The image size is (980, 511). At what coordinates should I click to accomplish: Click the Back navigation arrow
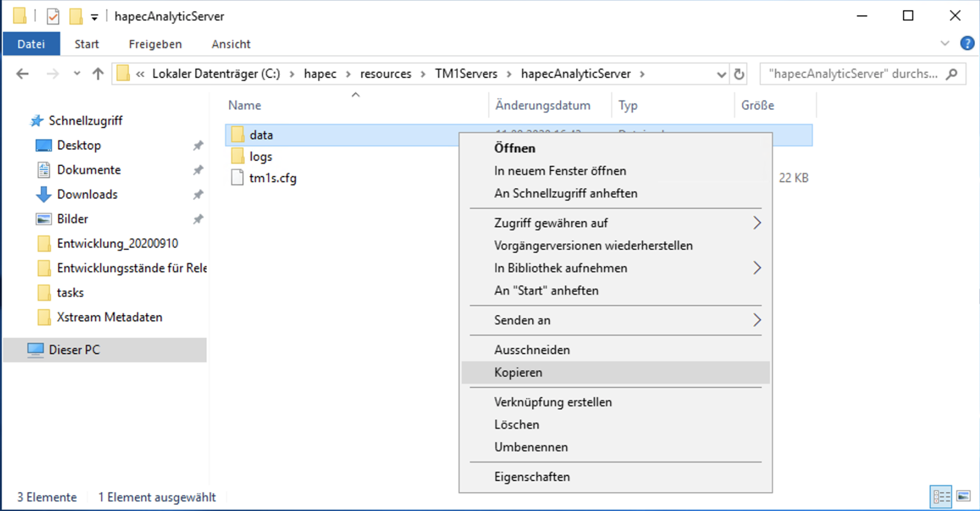point(23,74)
